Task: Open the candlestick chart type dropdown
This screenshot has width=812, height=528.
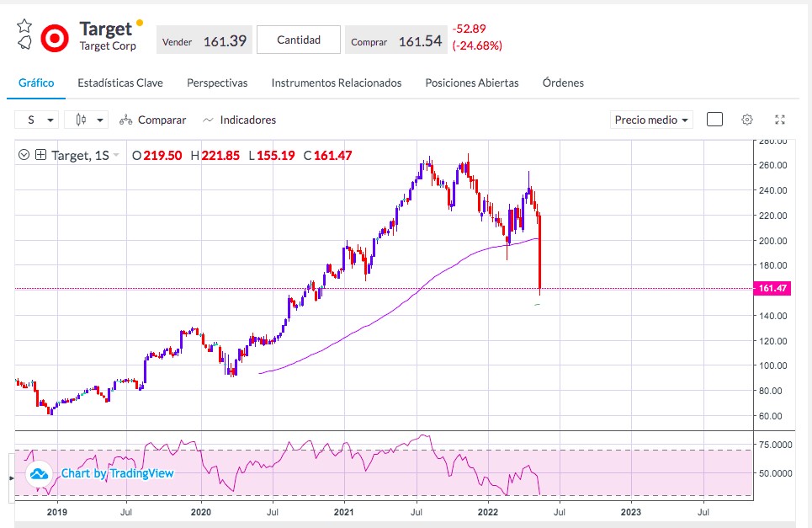Action: pos(86,120)
